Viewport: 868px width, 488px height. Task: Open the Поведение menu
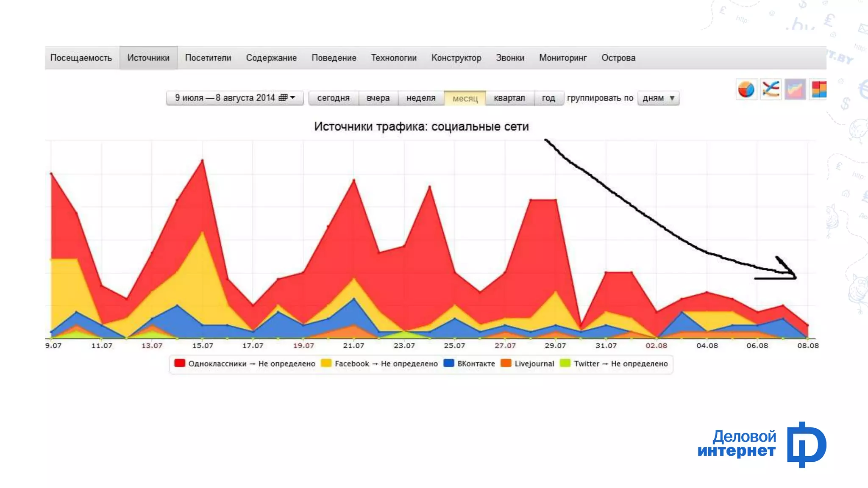[334, 58]
